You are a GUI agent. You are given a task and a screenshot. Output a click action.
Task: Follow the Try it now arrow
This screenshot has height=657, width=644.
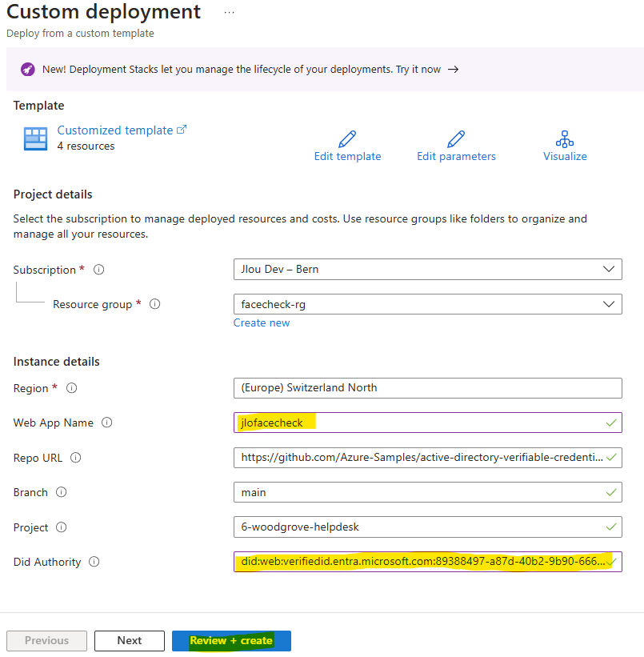coord(453,69)
